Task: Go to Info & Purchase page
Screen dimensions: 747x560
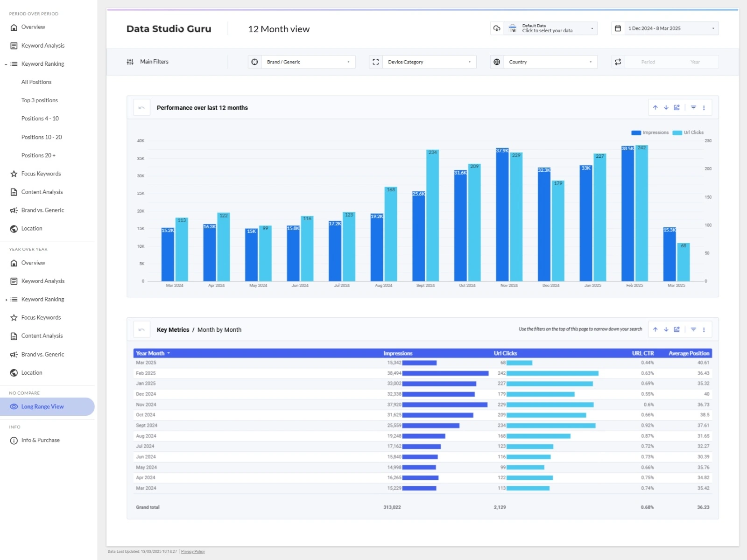Action: point(40,440)
